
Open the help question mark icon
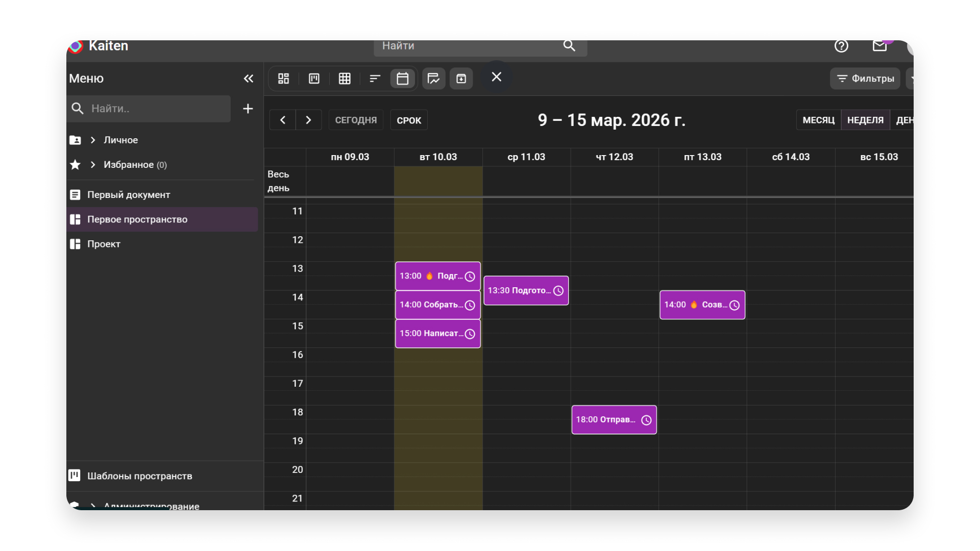841,46
